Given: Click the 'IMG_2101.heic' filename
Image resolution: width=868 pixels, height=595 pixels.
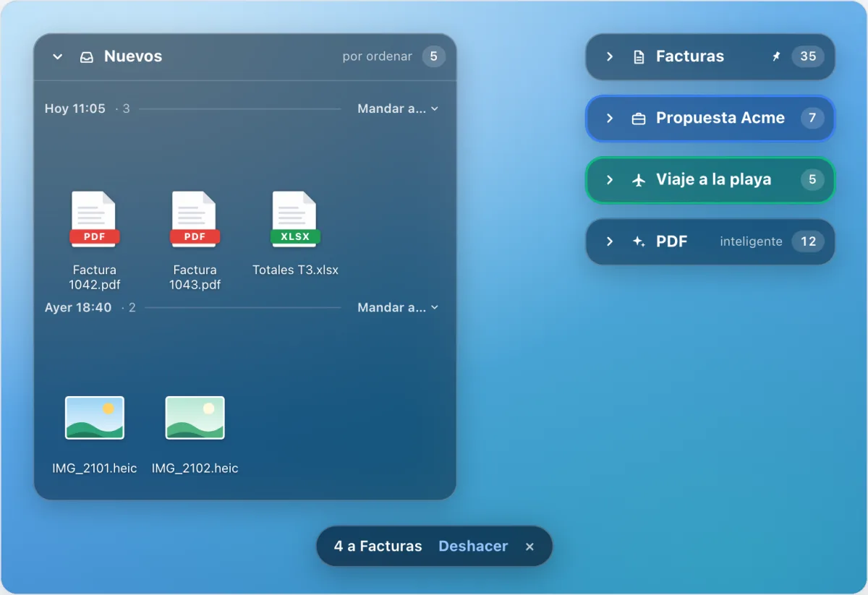Looking at the screenshot, I should click(95, 468).
